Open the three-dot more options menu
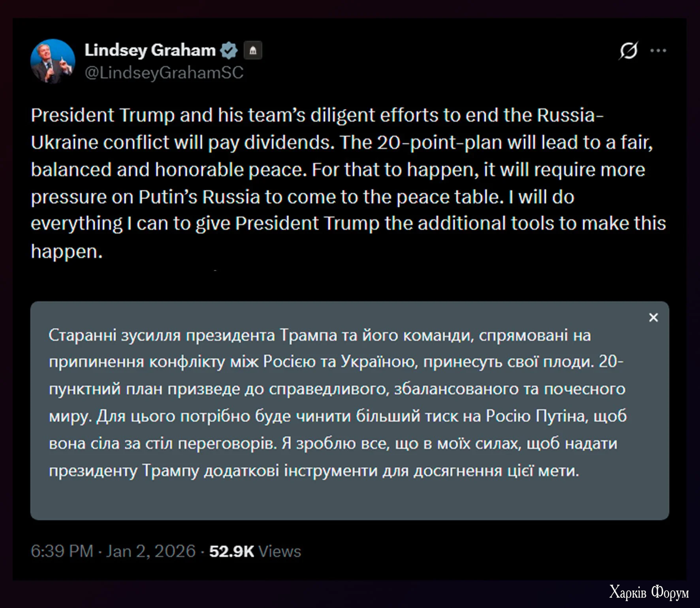 (x=658, y=51)
